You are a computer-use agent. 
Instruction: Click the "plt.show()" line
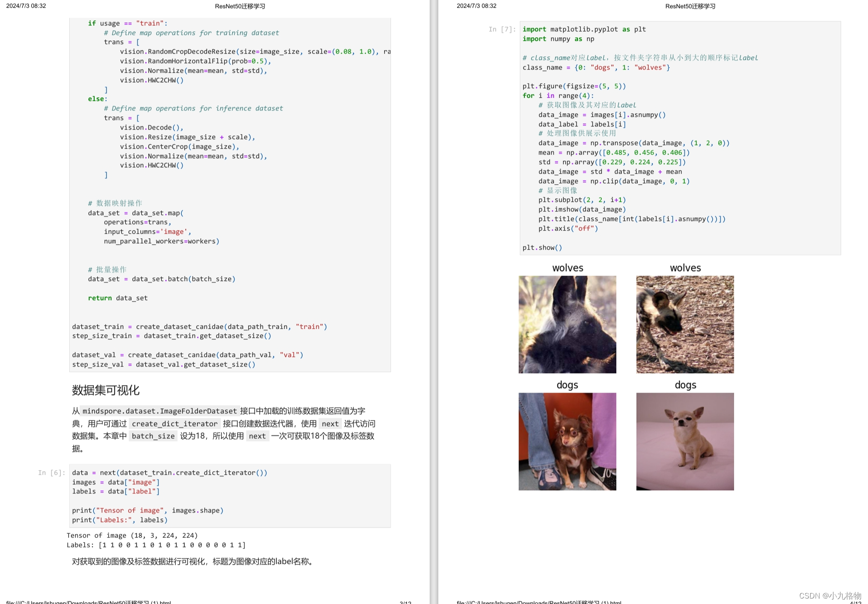(x=542, y=247)
